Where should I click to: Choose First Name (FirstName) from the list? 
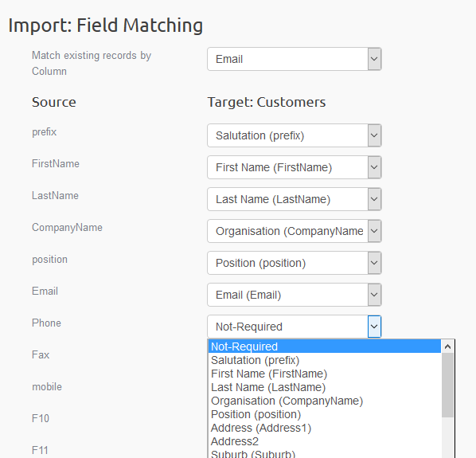325,374
